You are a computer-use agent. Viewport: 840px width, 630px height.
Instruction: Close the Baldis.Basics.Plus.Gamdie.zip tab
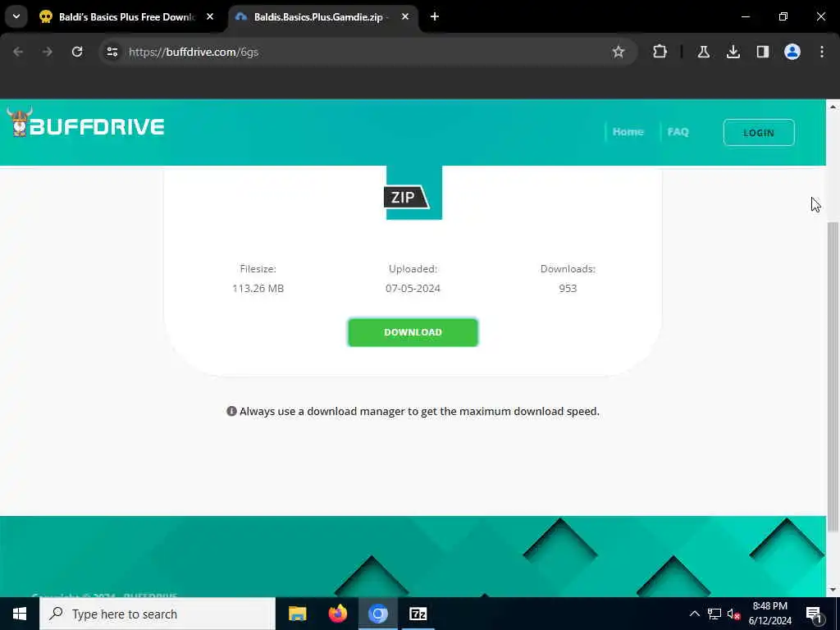point(405,17)
